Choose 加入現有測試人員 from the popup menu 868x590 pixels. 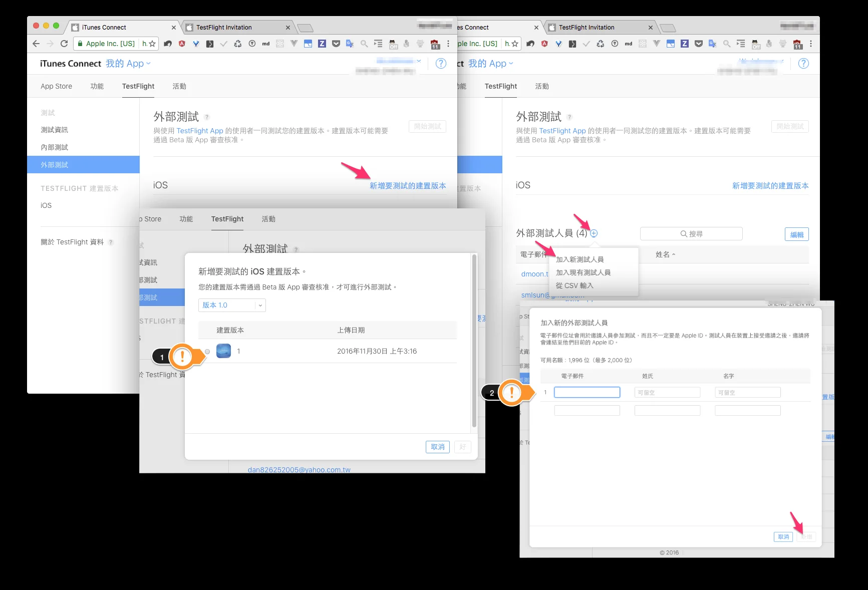point(583,272)
